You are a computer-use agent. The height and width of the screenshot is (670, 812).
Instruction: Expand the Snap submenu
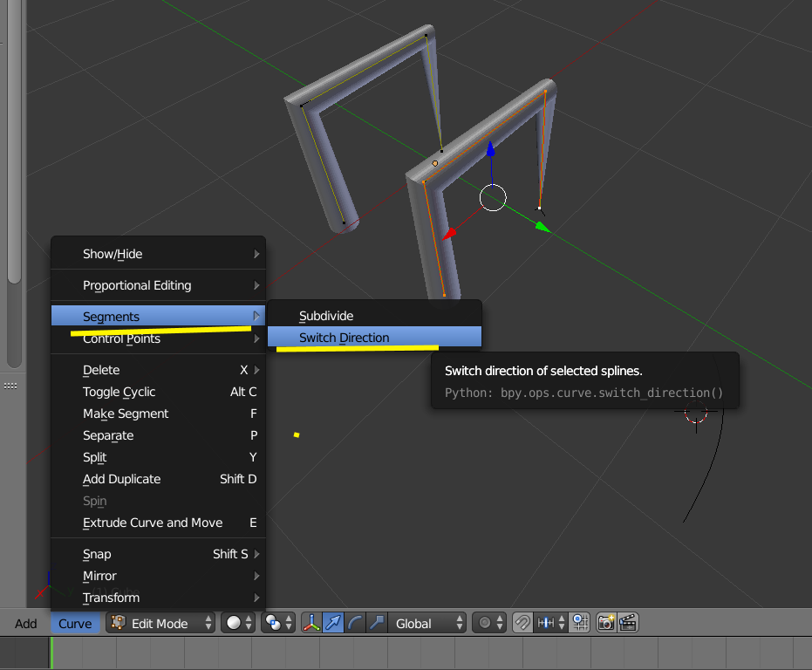pos(159,554)
